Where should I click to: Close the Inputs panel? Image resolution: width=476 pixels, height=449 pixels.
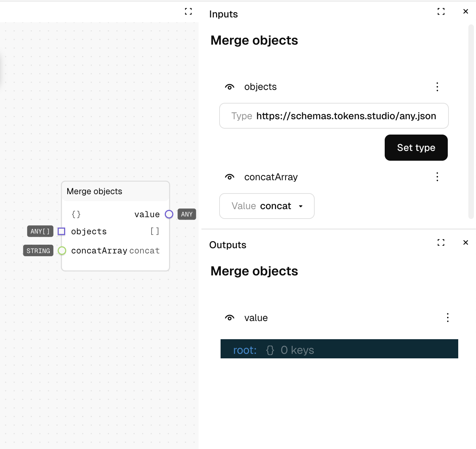pos(466,12)
